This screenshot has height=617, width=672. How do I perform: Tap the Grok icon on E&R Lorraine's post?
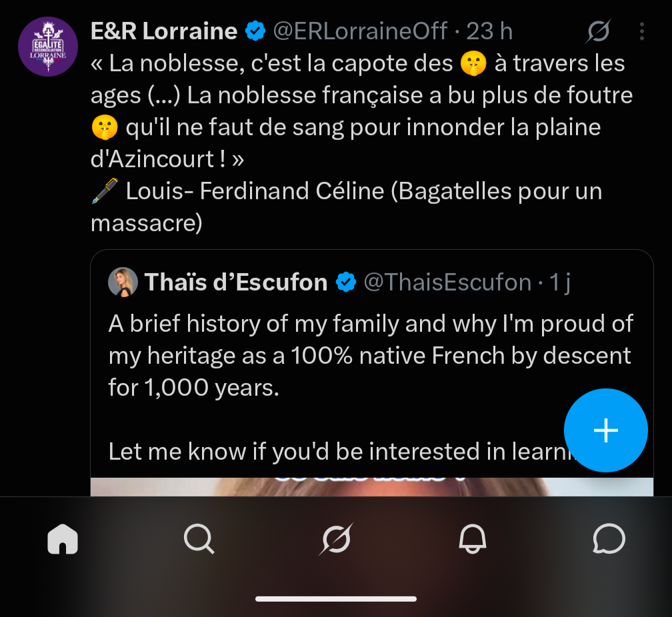pyautogui.click(x=598, y=31)
